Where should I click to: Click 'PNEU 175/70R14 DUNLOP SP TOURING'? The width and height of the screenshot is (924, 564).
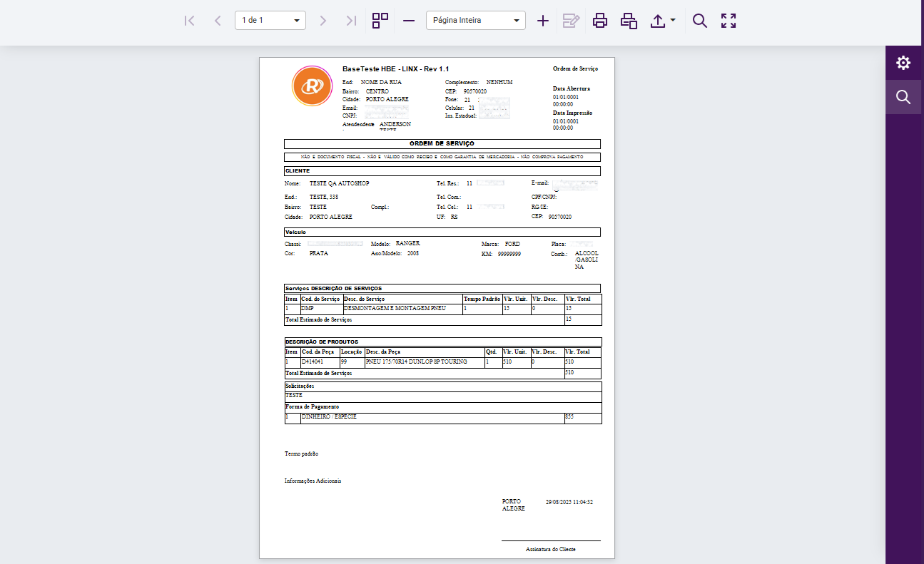click(417, 362)
